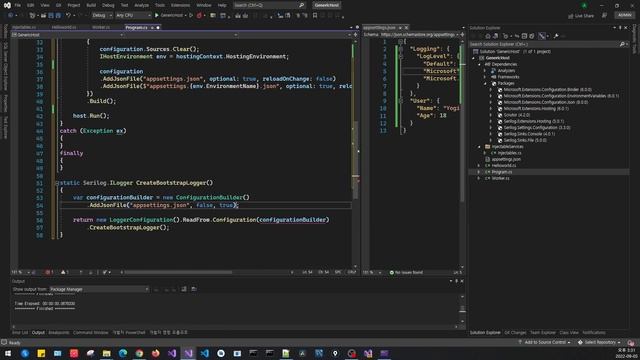
Task: Start debugging with the green GenericHost play button
Action: coord(157,16)
